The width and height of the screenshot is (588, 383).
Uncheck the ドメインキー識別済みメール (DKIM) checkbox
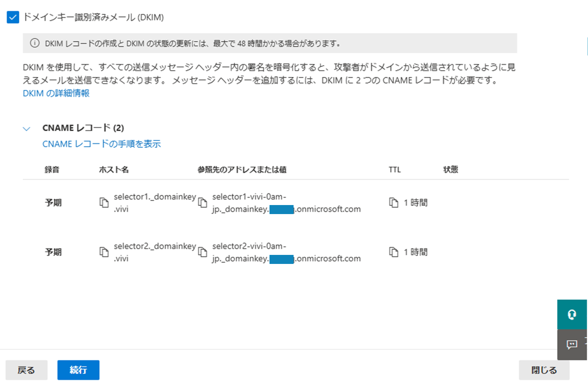[13, 18]
